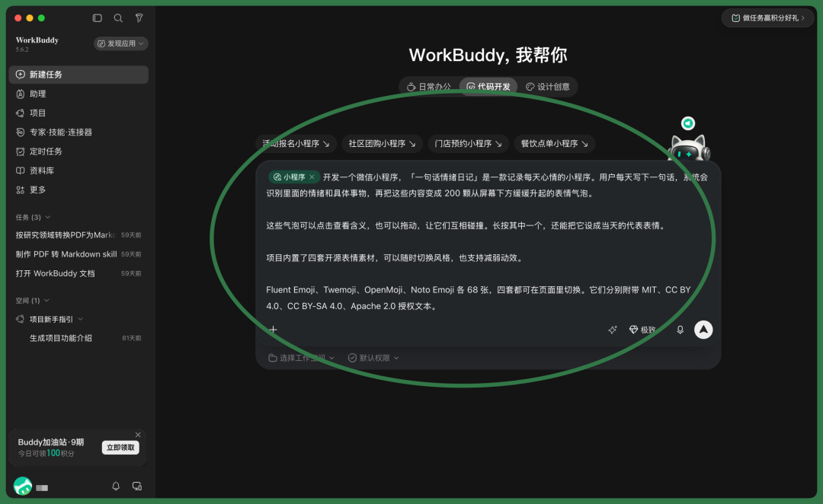Collapse the 任务 (3) section
The height and width of the screenshot is (504, 823).
(33, 217)
